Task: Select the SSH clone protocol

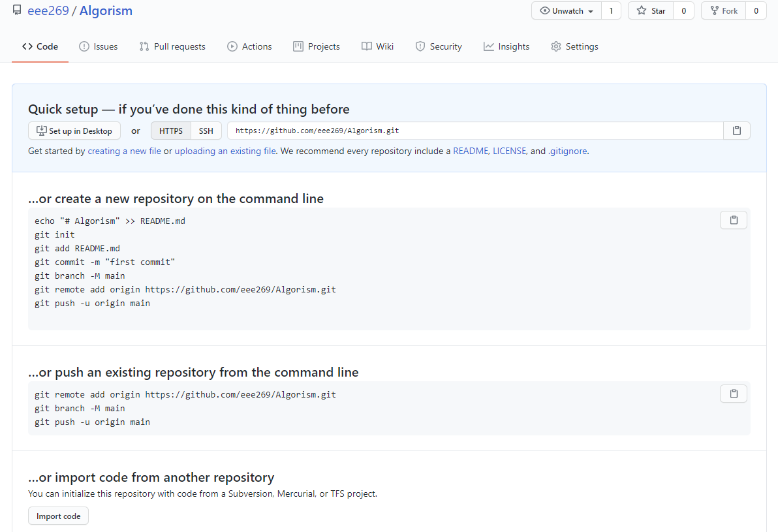Action: (206, 131)
